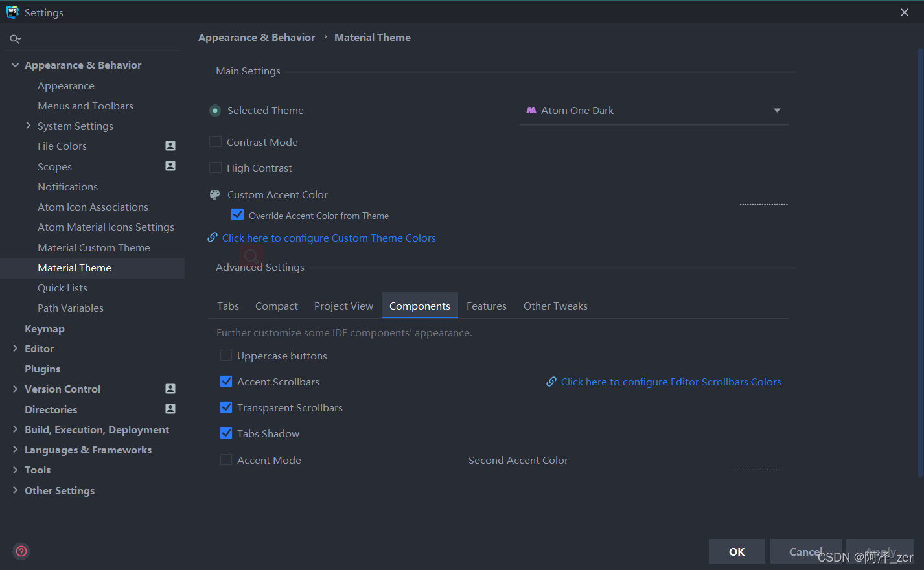This screenshot has width=924, height=570.
Task: Expand the Version Control section
Action: [x=15, y=389]
